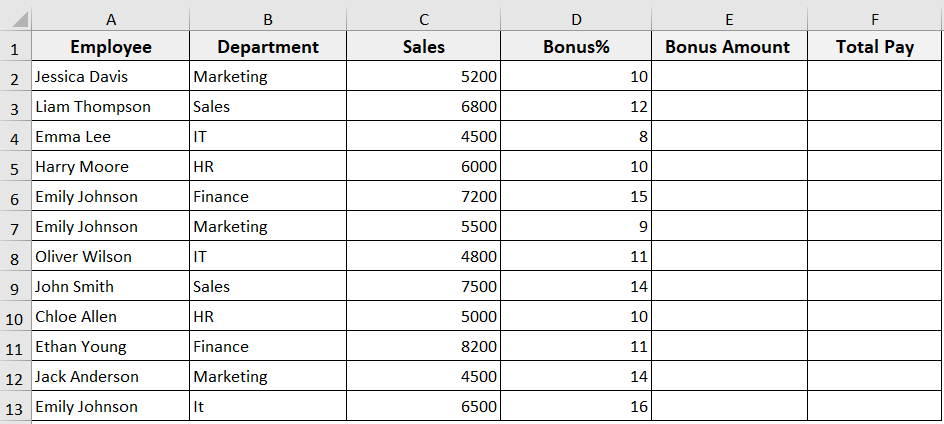Click the Bonus% cell showing 16
Viewport: 944px width, 424px height.
(576, 407)
